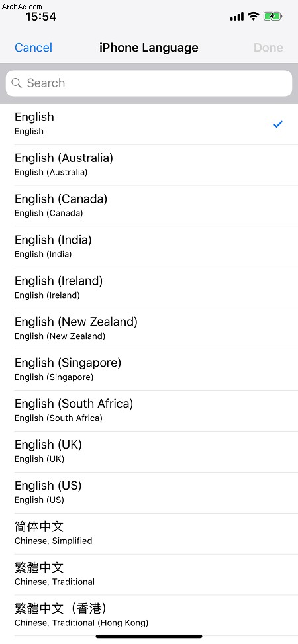Tap Done to confirm language
This screenshot has height=644, width=298.
(x=268, y=48)
